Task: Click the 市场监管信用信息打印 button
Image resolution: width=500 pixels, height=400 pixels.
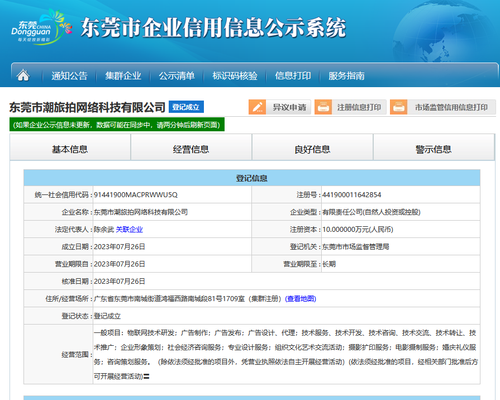Action: 443,107
